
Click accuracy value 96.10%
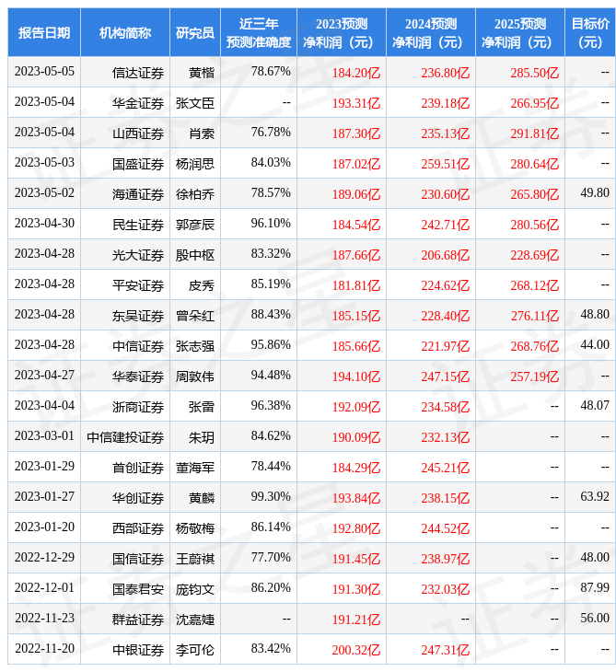271,224
